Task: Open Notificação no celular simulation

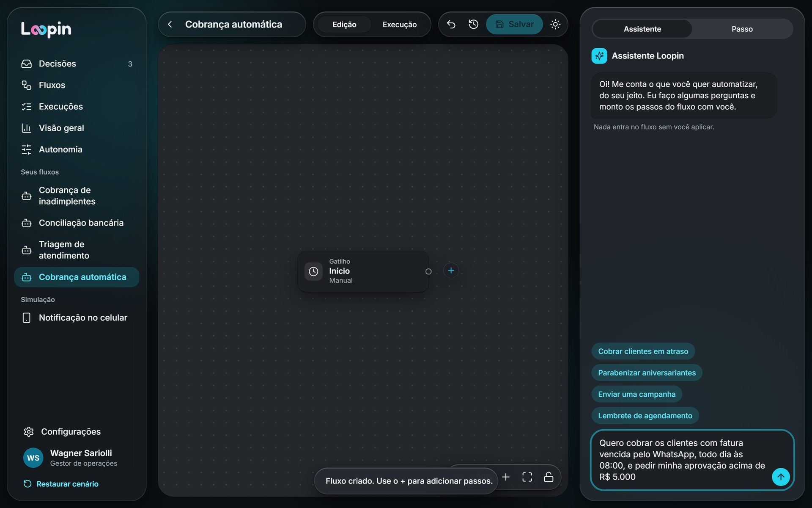Action: [77, 318]
